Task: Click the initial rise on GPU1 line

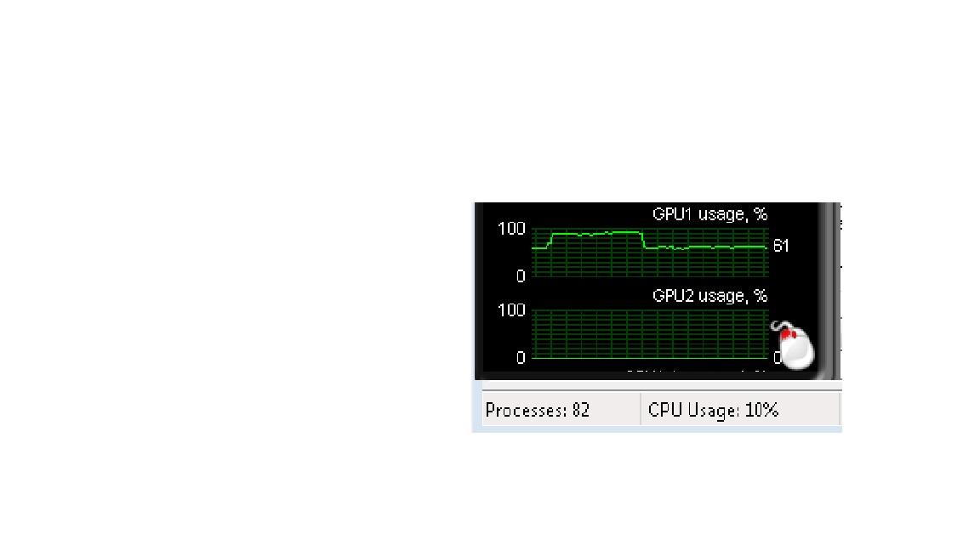Action: [550, 241]
